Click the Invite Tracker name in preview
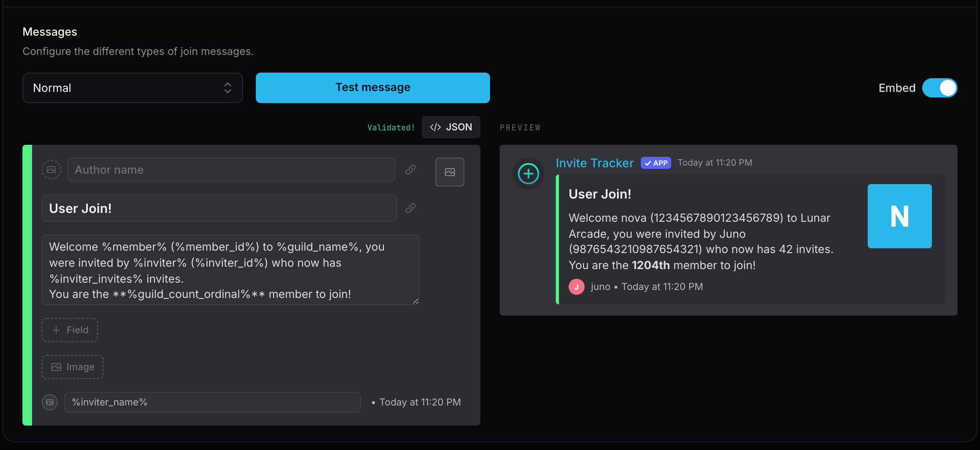The image size is (980, 450). pyautogui.click(x=595, y=163)
